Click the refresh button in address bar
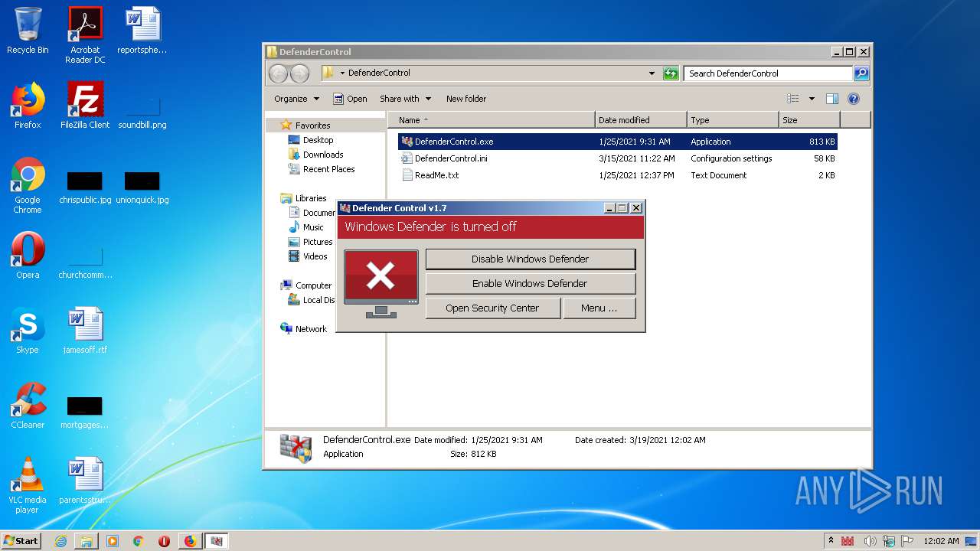Screen dimensions: 980x551 pyautogui.click(x=671, y=73)
